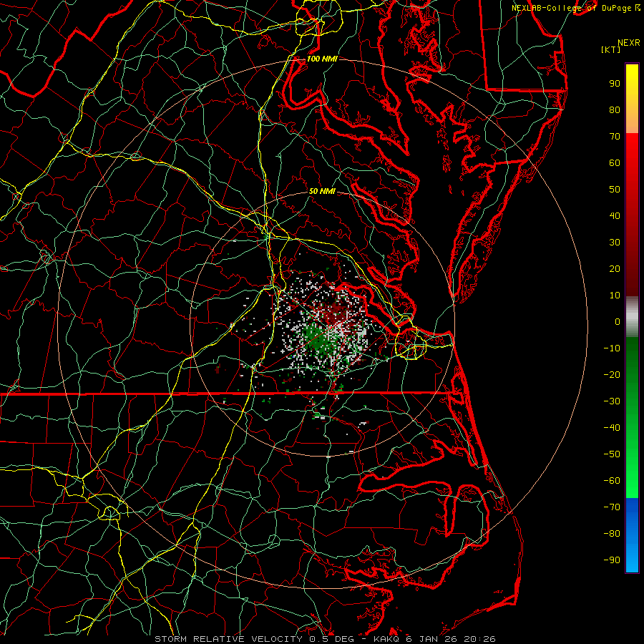This screenshot has width=644, height=644.
Task: Click the 20 value on the color scale
Action: coord(615,269)
